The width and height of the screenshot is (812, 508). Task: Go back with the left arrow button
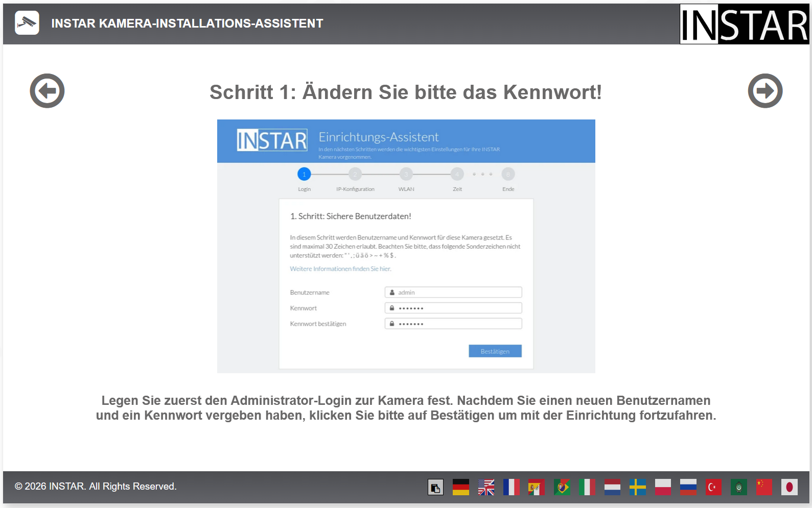(x=47, y=91)
